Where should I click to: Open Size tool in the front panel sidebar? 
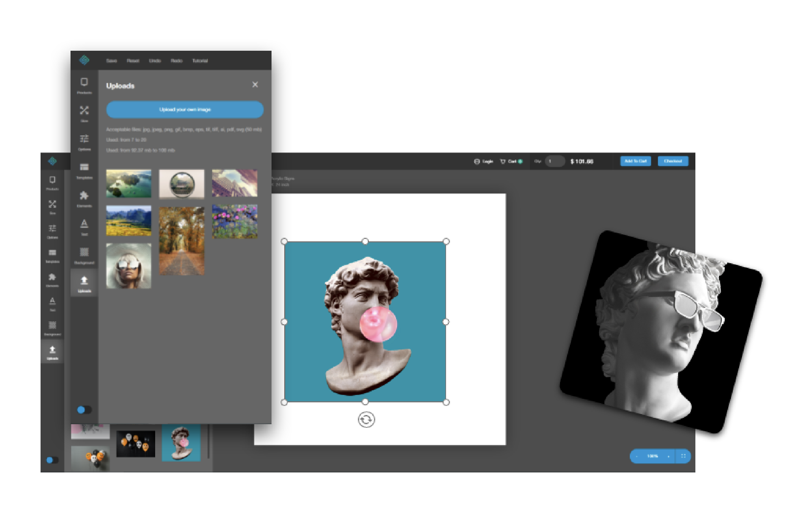point(84,114)
